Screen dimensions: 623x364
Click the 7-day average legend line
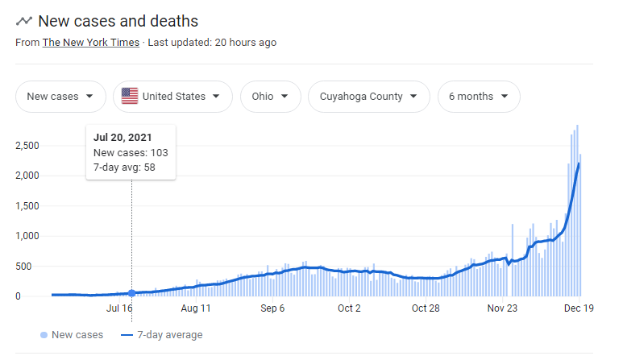[127, 335]
